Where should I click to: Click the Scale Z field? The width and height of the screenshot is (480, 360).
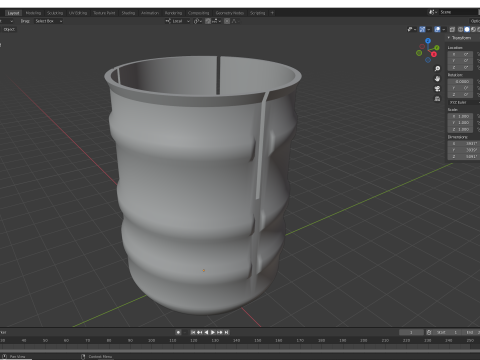tap(460, 129)
